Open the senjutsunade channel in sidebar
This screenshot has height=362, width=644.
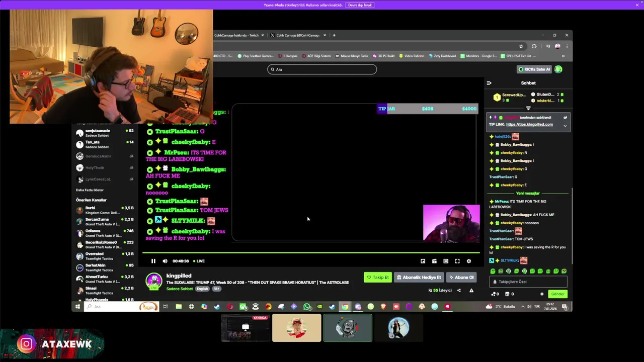pyautogui.click(x=104, y=133)
